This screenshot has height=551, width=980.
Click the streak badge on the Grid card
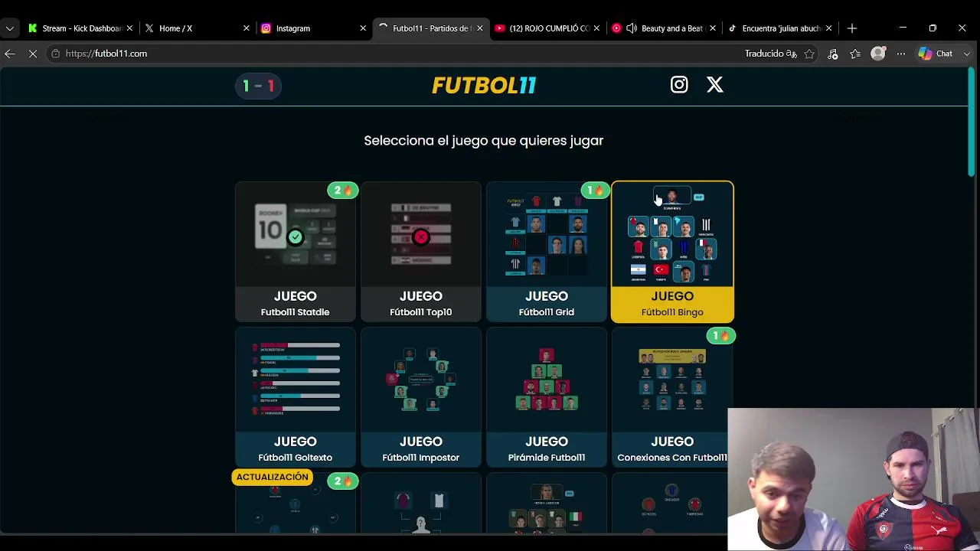pos(594,191)
